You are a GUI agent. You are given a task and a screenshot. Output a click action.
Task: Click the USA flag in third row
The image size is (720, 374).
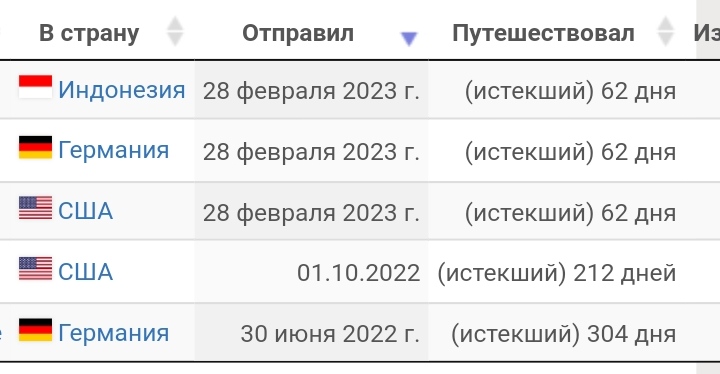coord(35,208)
